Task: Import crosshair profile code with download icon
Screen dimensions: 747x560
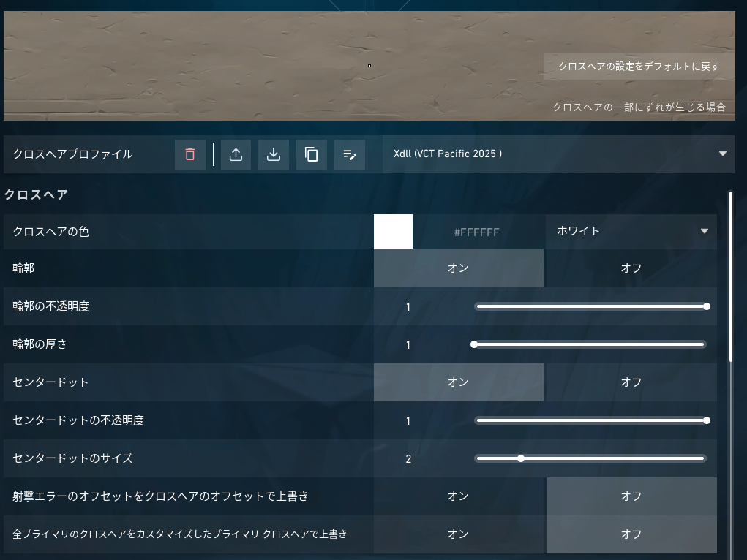Action: (274, 154)
